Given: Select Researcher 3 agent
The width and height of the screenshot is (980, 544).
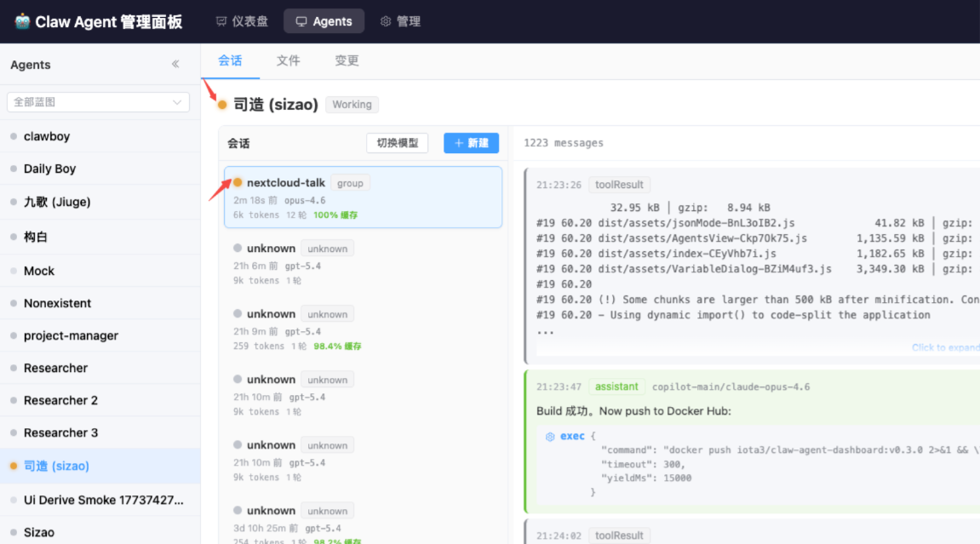Looking at the screenshot, I should [100, 432].
